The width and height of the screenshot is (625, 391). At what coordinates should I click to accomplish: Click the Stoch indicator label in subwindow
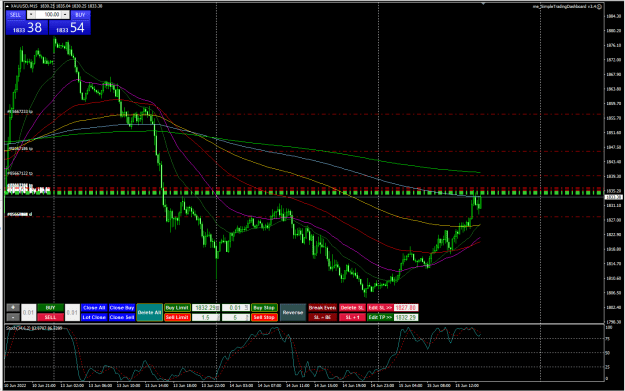tap(34, 328)
